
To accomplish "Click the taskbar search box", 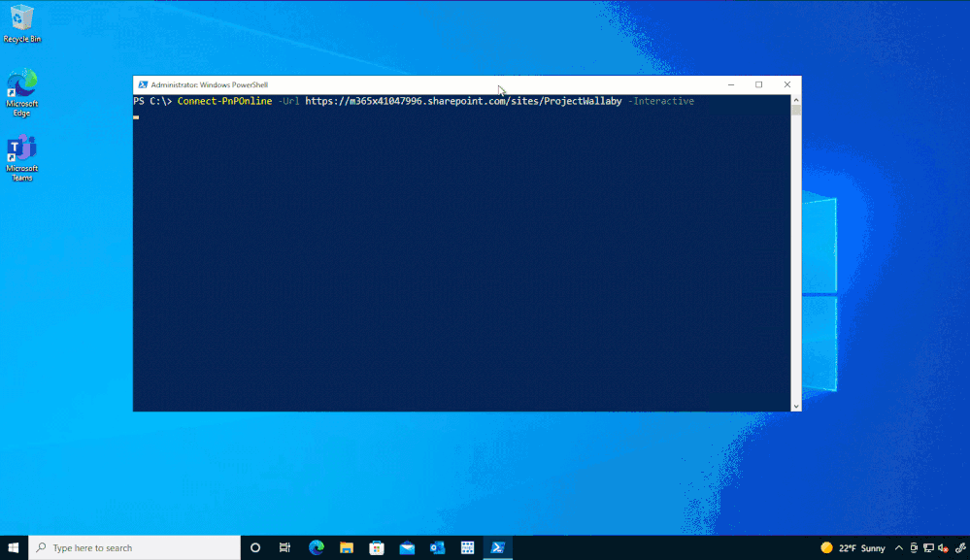I will [x=134, y=547].
